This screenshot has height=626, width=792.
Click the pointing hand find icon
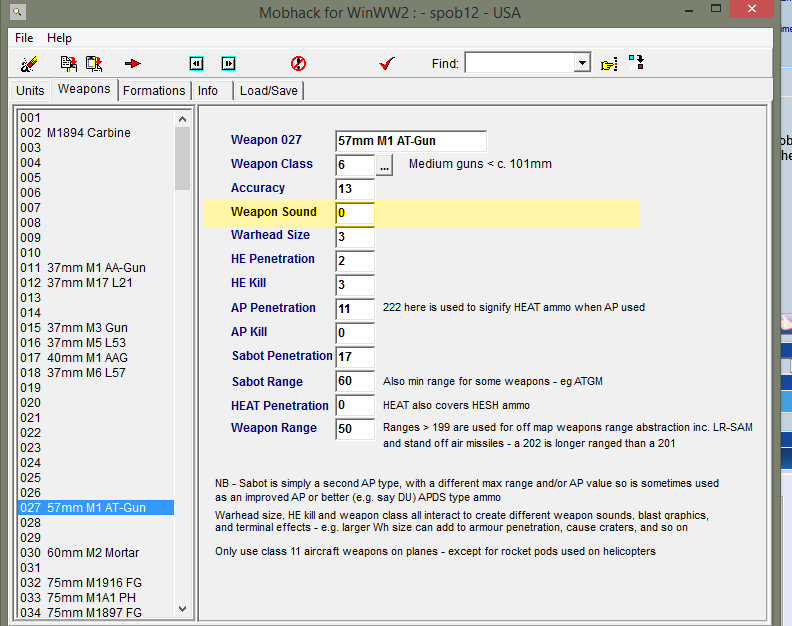(x=609, y=63)
